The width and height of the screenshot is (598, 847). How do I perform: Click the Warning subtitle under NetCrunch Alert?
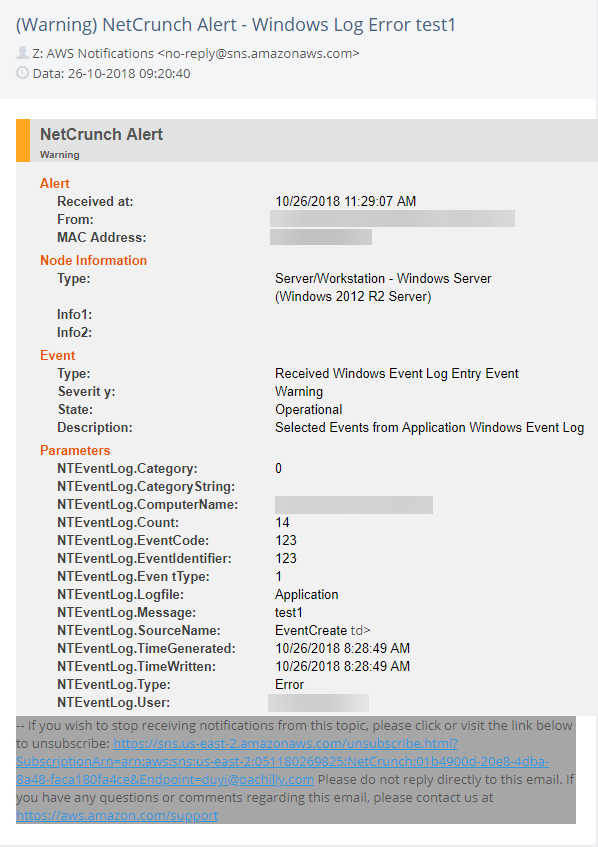(59, 154)
